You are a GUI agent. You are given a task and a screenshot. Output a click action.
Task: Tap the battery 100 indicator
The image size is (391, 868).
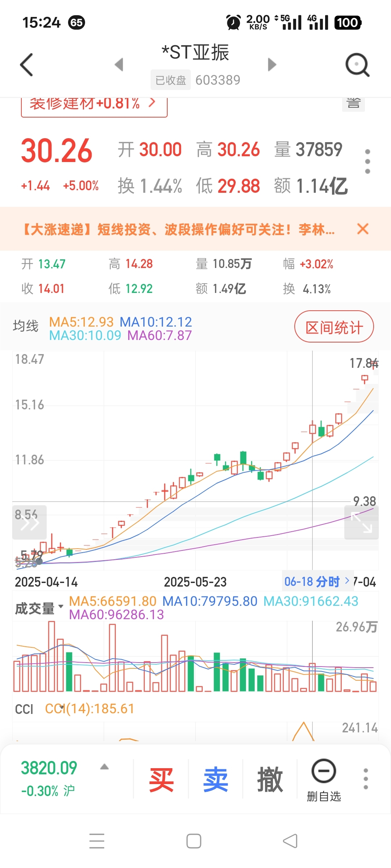[x=348, y=22]
